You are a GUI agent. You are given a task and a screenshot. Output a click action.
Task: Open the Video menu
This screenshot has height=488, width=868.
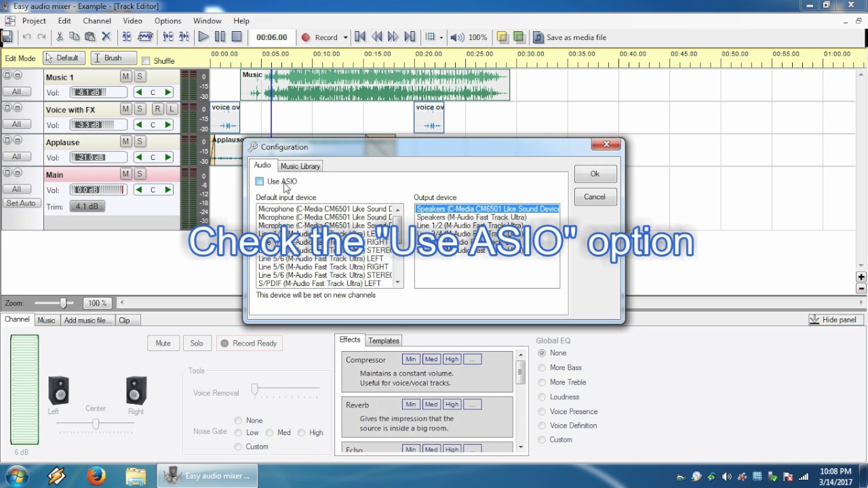[x=132, y=21]
